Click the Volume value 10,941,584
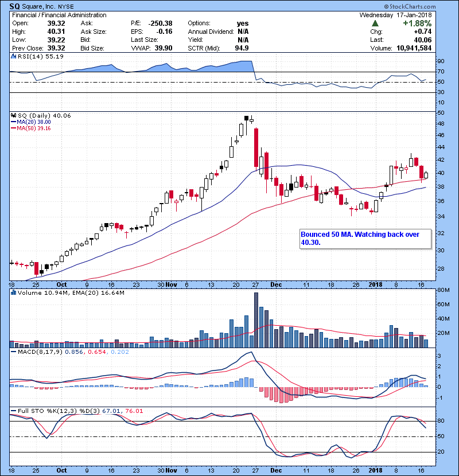Screen dimensions: 459x476 [414, 48]
